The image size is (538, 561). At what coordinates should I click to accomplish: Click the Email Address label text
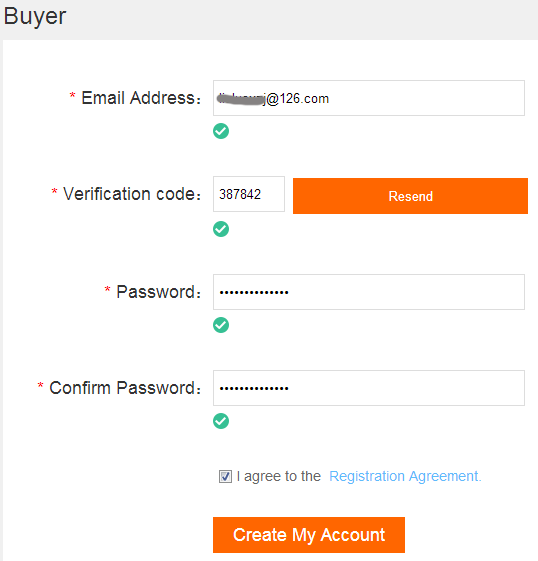pos(141,98)
